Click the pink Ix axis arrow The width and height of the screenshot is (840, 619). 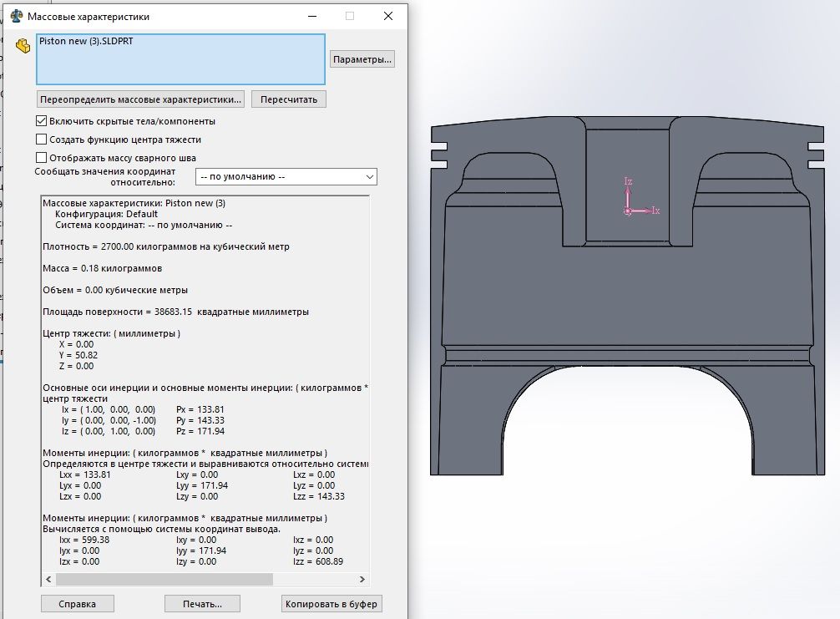[645, 211]
